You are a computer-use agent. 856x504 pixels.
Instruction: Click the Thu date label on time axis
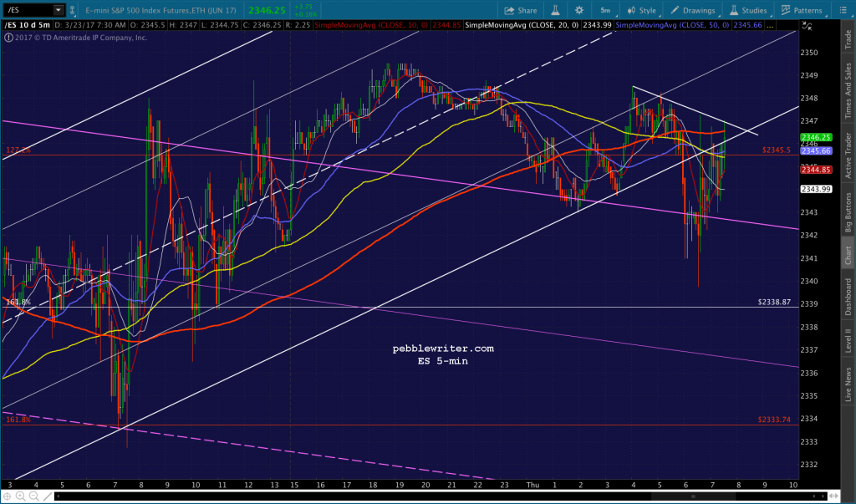click(x=532, y=484)
